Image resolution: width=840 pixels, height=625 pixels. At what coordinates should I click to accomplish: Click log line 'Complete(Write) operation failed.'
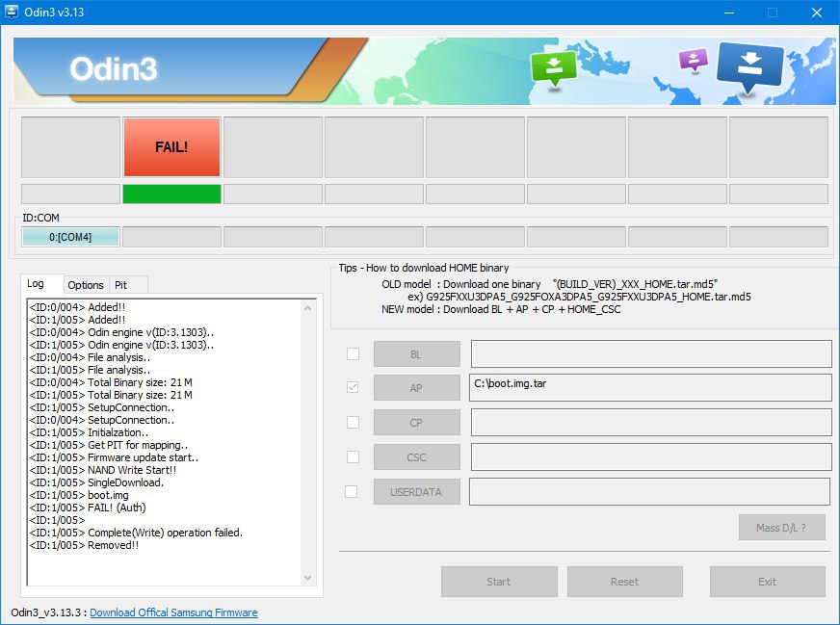click(x=136, y=533)
